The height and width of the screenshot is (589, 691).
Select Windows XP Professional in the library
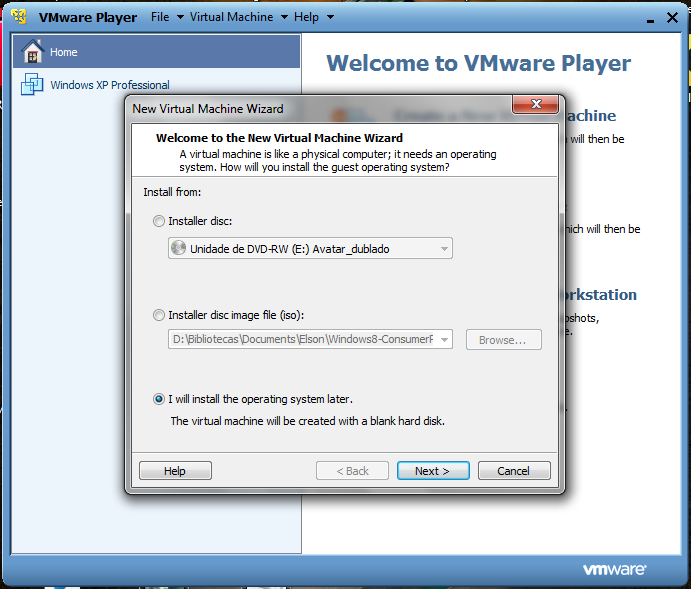click(x=156, y=84)
